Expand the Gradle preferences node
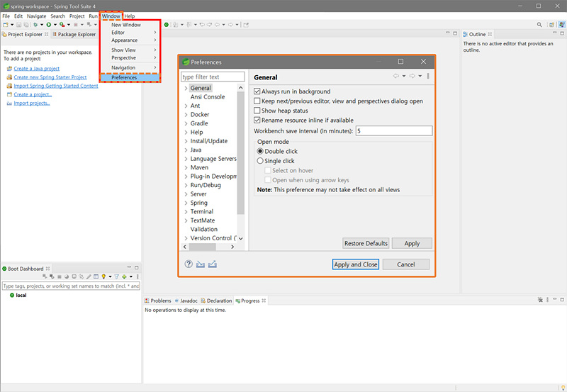 coord(186,123)
